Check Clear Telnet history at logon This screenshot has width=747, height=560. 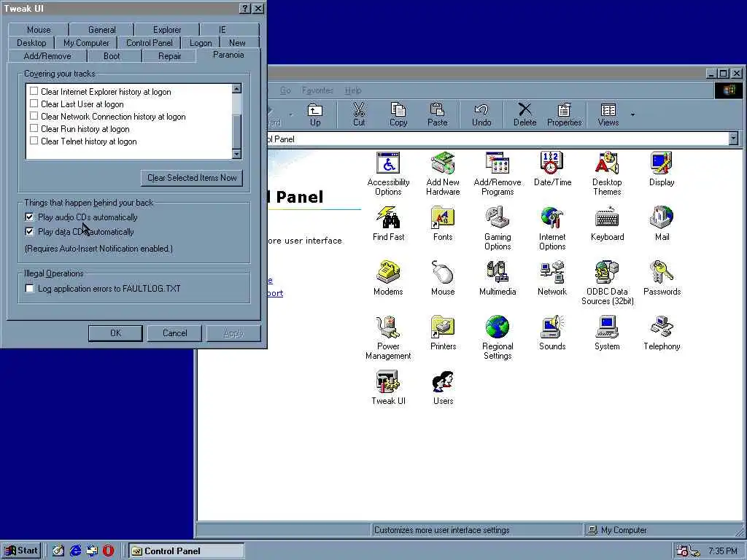[34, 141]
